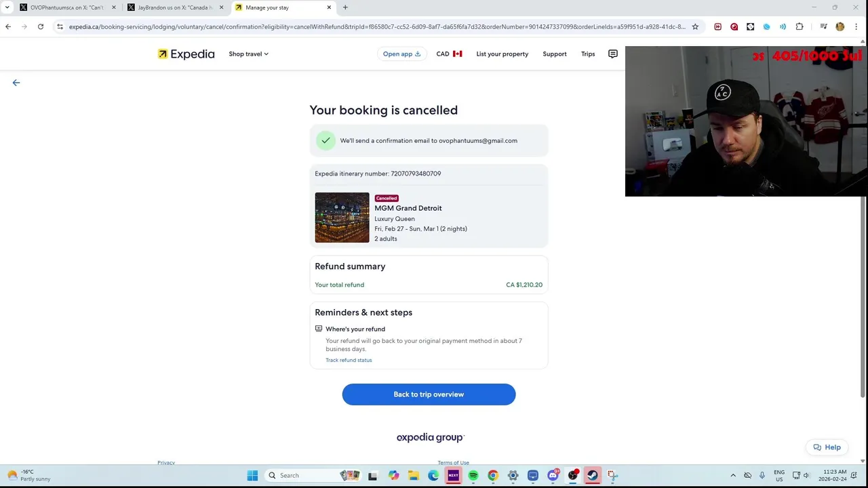This screenshot has width=868, height=488.
Task: Click the expedia group footer logo
Action: click(430, 438)
